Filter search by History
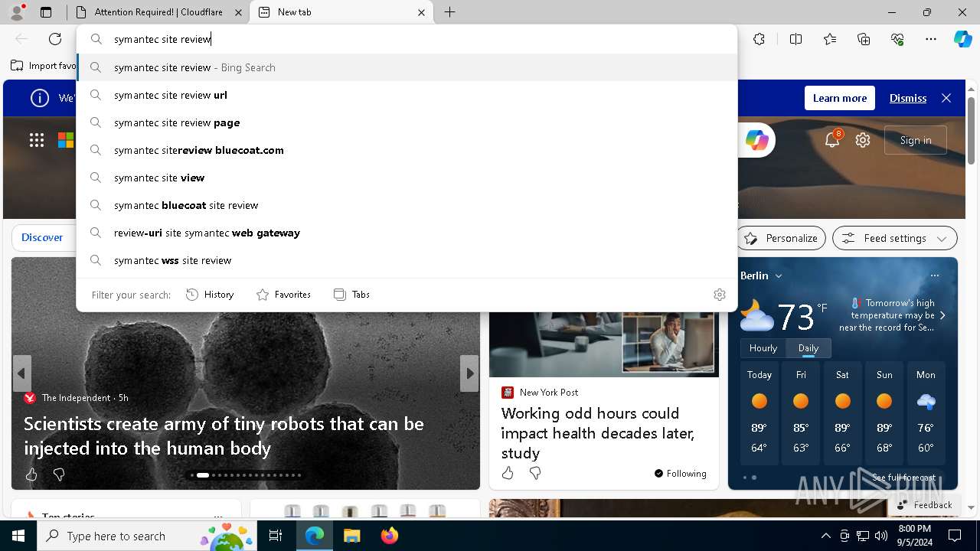The width and height of the screenshot is (980, 551). point(210,295)
